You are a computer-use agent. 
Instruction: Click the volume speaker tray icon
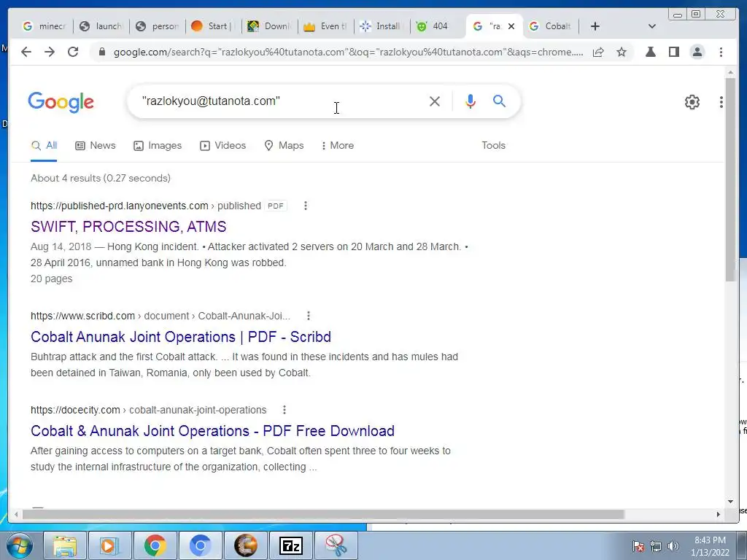click(x=673, y=546)
